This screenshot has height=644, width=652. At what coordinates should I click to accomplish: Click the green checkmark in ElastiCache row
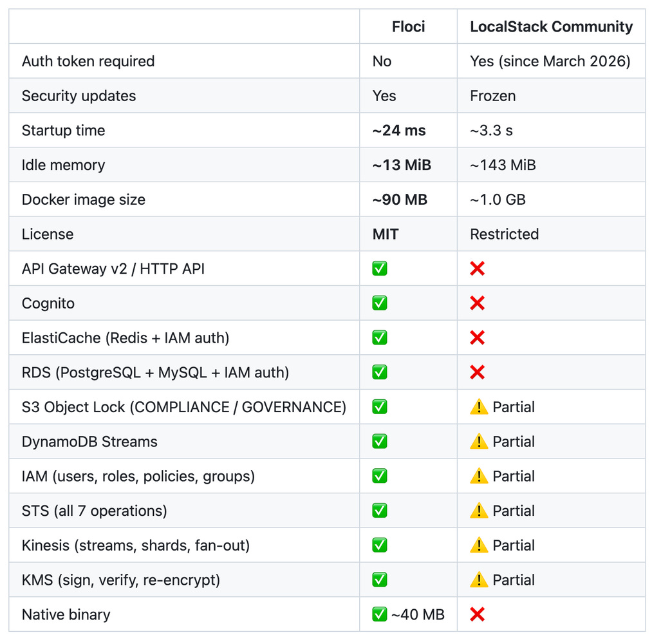380,337
